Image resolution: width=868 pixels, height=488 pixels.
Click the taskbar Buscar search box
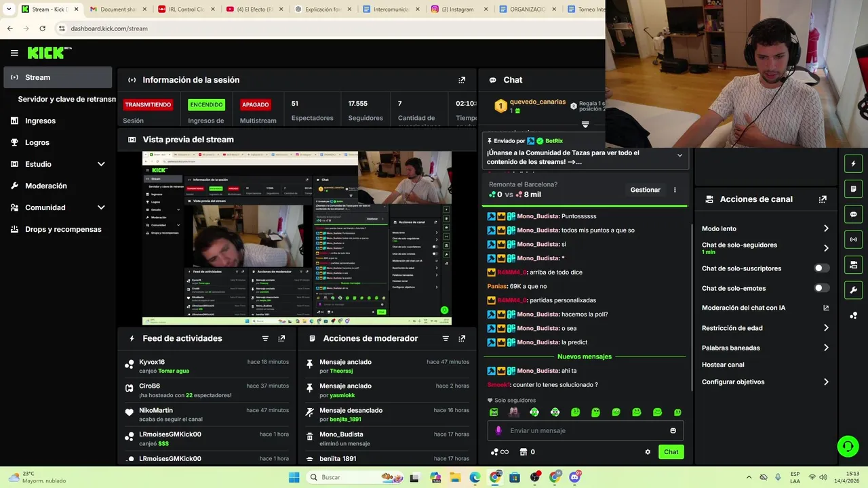pos(355,477)
